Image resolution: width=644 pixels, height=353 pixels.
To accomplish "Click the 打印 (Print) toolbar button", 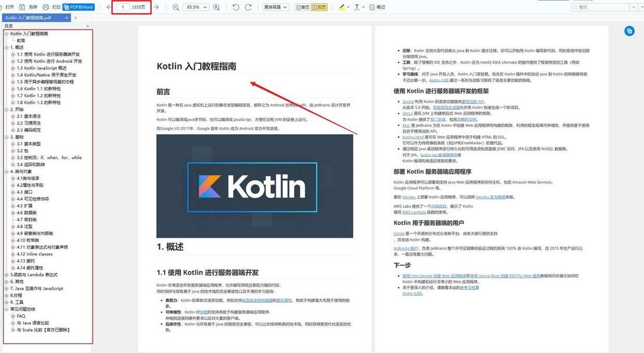I will [52, 7].
